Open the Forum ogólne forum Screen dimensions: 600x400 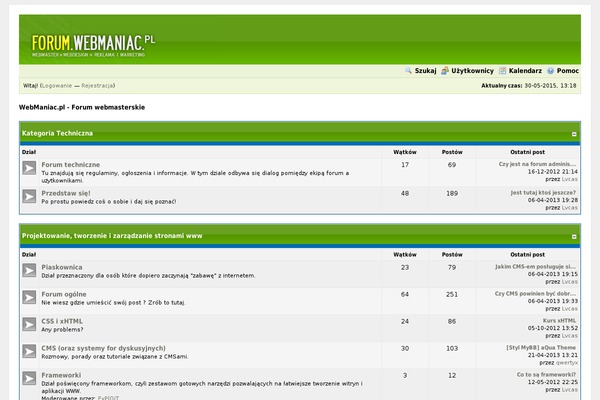tap(64, 294)
